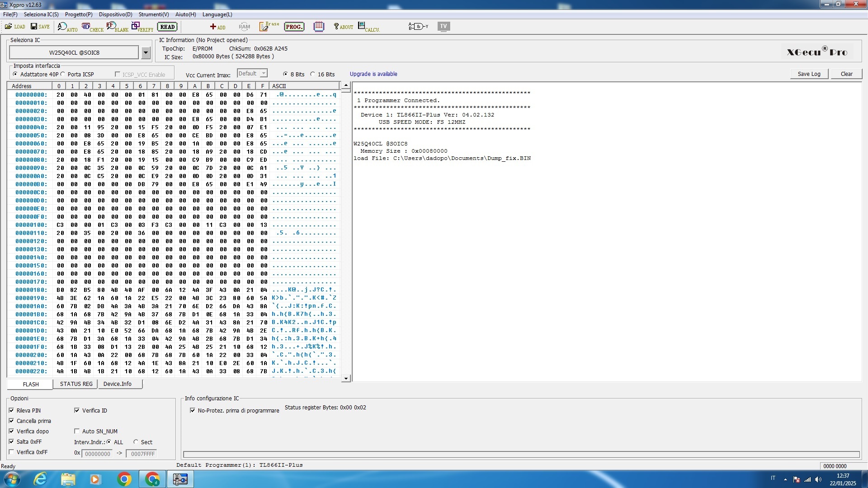This screenshot has width=868, height=488.
Task: Open Chrome from the Windows taskbar
Action: [x=124, y=479]
